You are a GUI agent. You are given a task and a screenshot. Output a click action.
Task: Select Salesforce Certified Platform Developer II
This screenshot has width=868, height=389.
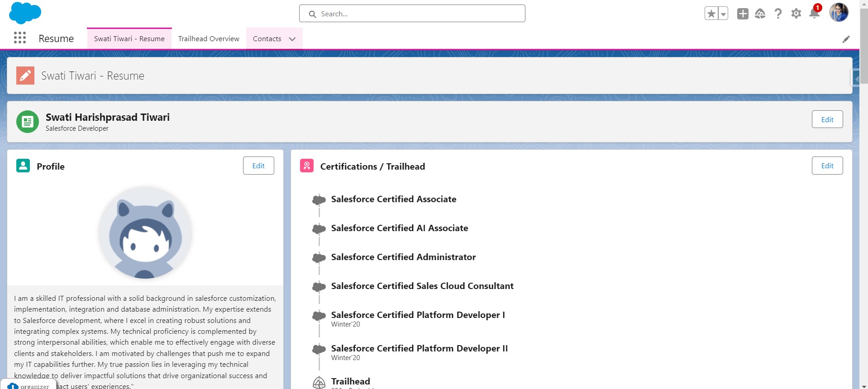click(420, 348)
